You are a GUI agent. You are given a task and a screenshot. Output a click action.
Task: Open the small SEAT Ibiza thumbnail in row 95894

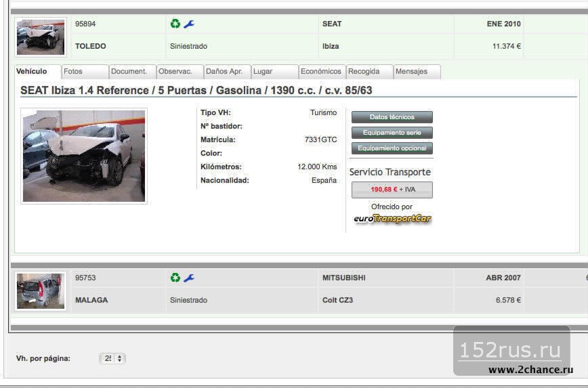41,37
